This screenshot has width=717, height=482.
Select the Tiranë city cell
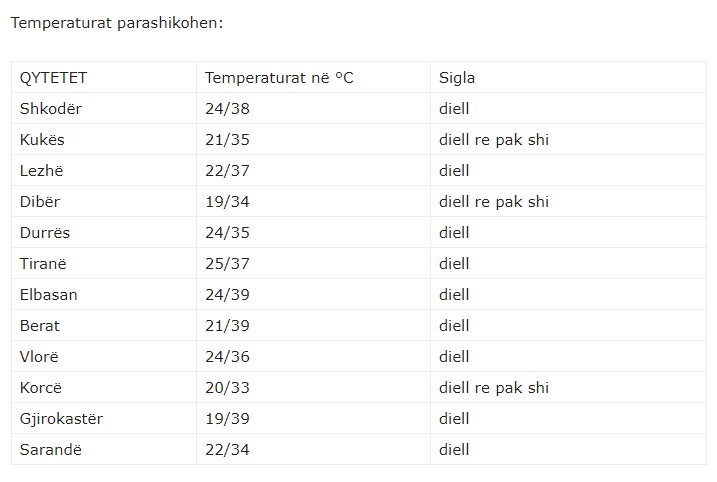pyautogui.click(x=43, y=264)
